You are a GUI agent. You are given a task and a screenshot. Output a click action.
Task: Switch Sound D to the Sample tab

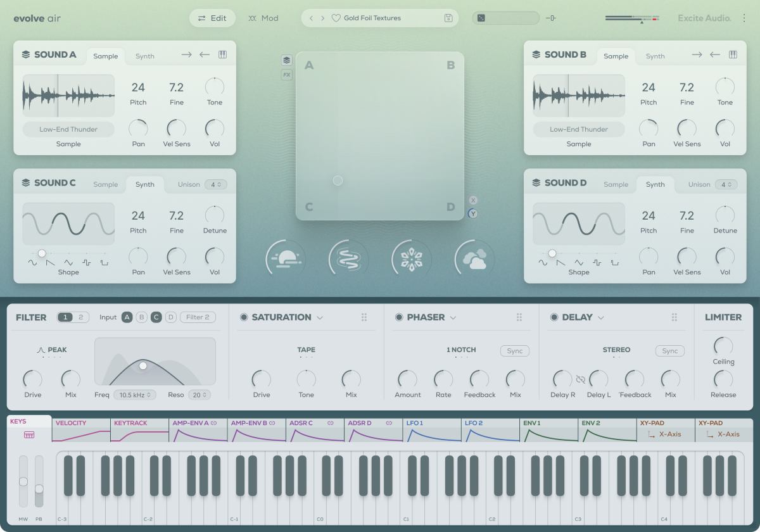[616, 184]
